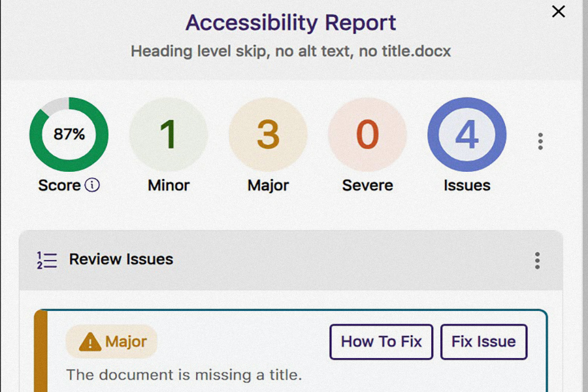The height and width of the screenshot is (392, 588).
Task: Click the document filename under the title
Action: pos(291,51)
